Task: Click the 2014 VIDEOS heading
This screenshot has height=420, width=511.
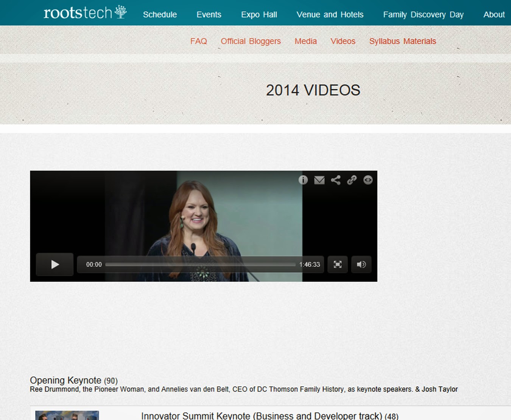Action: (x=313, y=90)
